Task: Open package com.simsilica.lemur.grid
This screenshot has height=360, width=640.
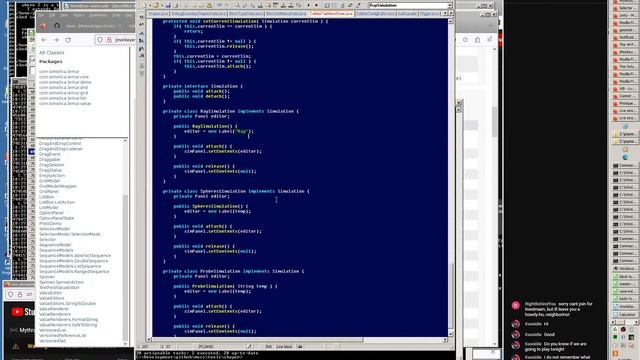Action: [63, 93]
